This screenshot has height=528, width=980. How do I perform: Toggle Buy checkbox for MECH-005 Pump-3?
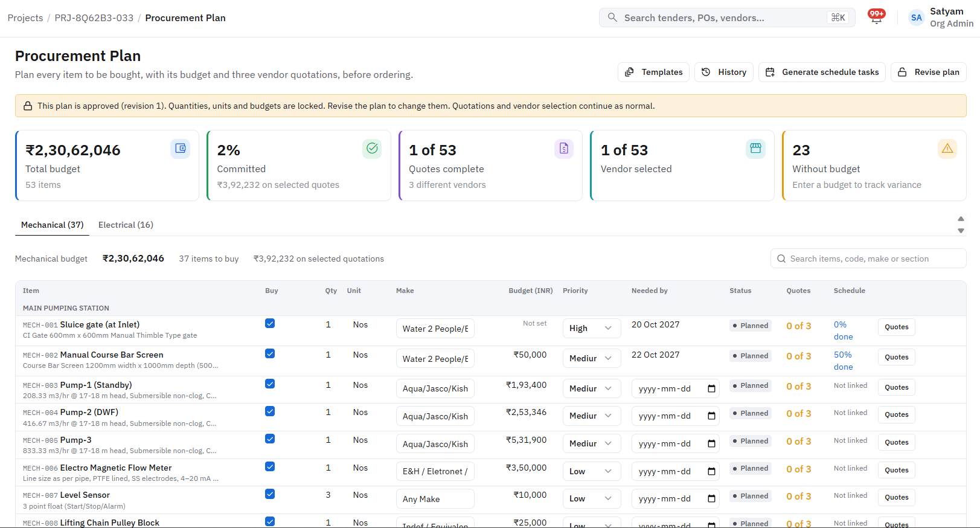coord(270,439)
